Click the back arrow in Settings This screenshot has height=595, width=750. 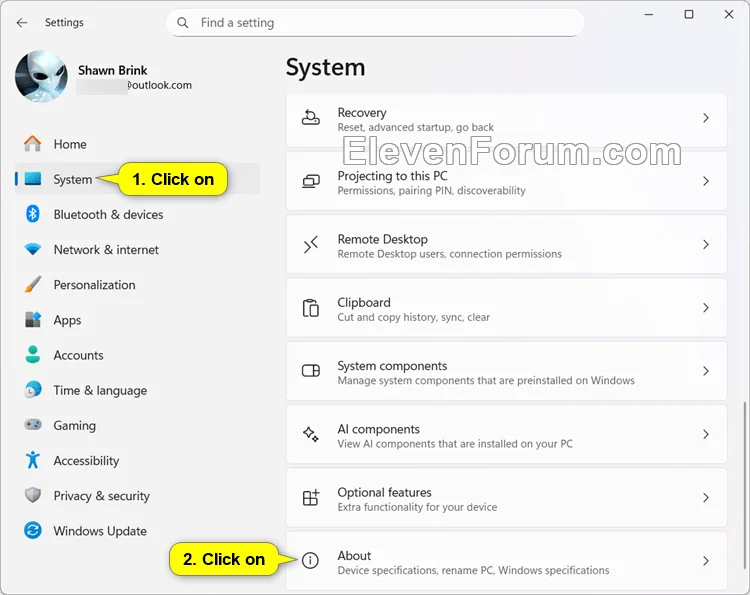coord(22,22)
